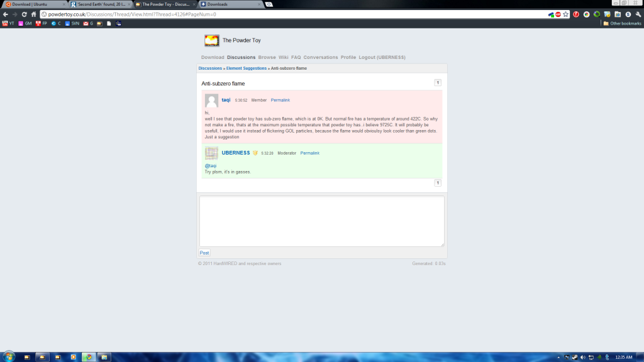
Task: Click the Discussions breadcrumb link
Action: [210, 68]
